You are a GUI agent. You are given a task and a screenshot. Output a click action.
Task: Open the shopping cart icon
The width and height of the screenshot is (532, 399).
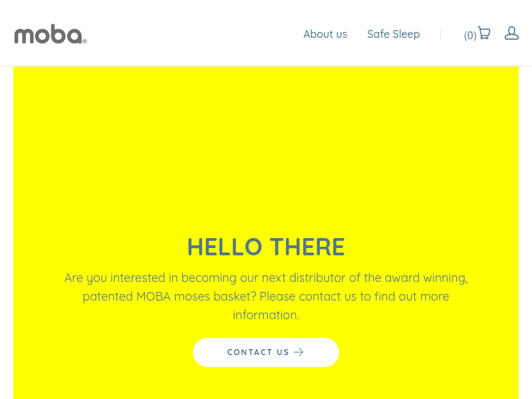tap(484, 33)
